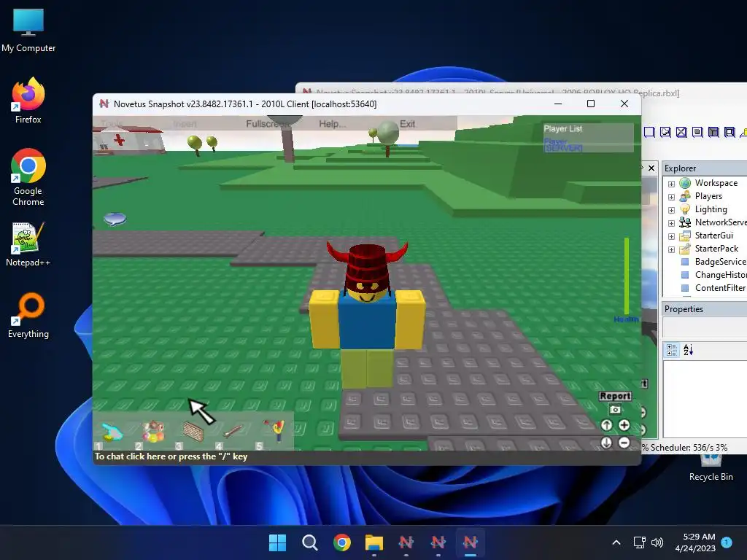Equip the sword tool in slot 4

[x=233, y=432]
